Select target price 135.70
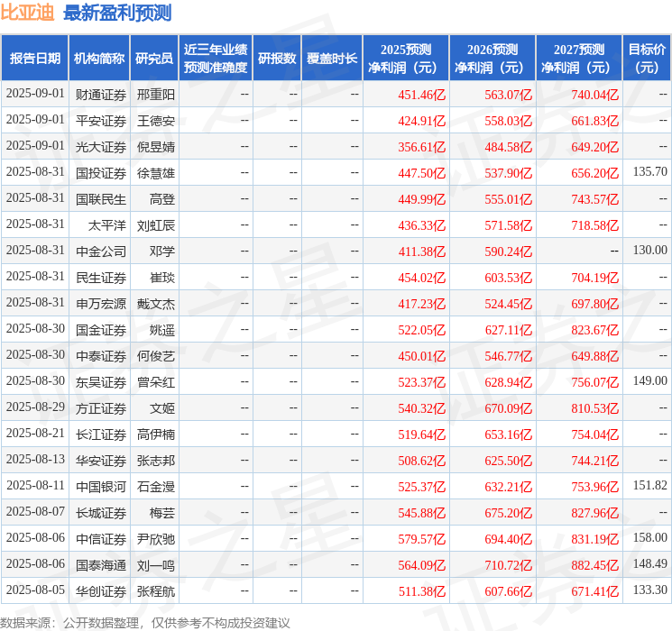 point(650,172)
